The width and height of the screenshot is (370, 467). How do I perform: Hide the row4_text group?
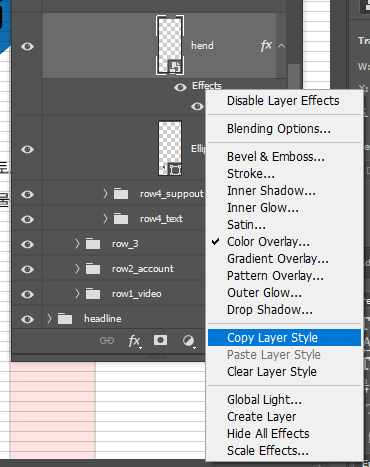(27, 219)
